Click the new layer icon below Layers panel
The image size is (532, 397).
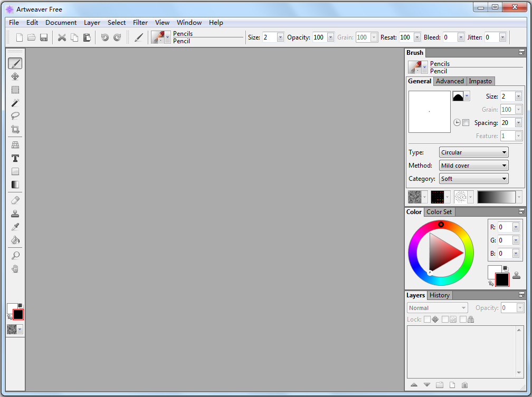tap(452, 385)
